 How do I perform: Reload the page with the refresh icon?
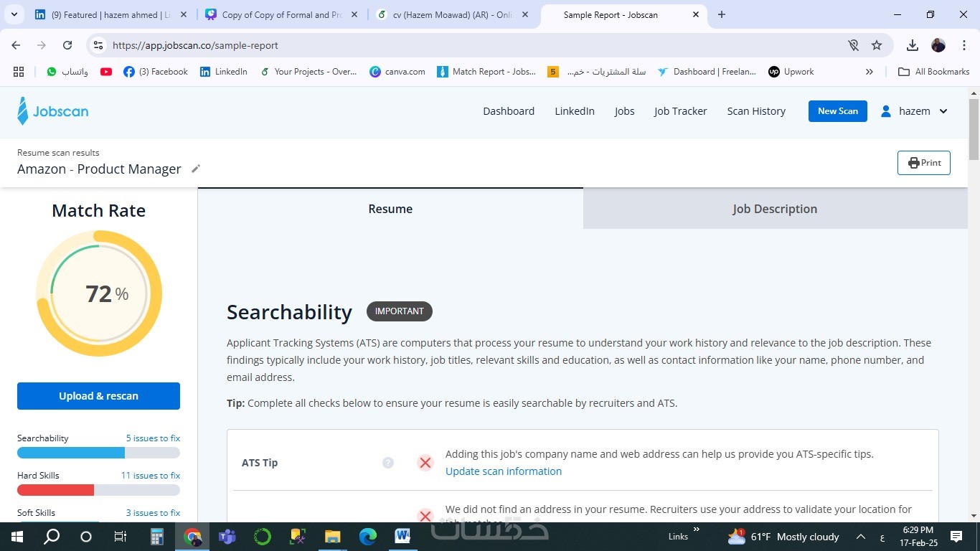[67, 45]
